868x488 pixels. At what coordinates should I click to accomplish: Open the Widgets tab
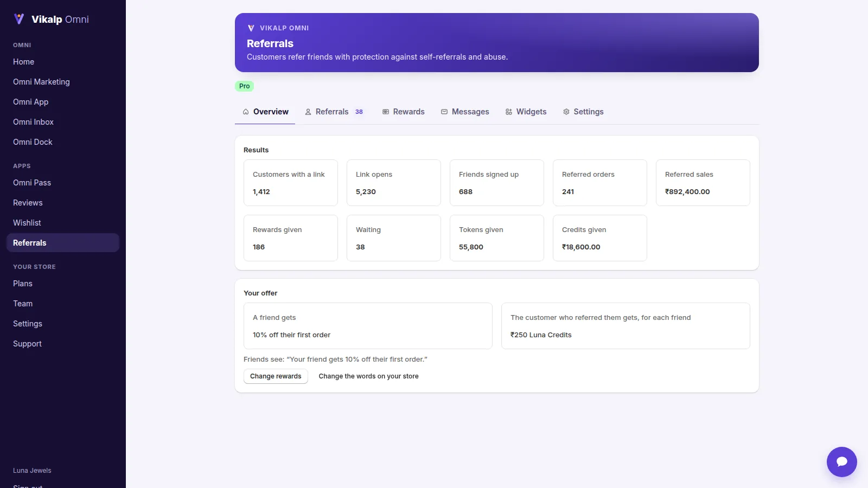[526, 112]
